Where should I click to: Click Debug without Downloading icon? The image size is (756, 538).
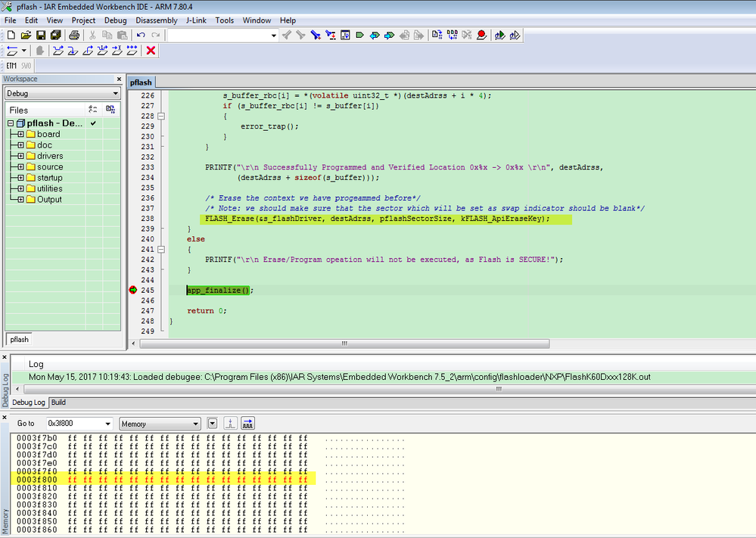[515, 35]
